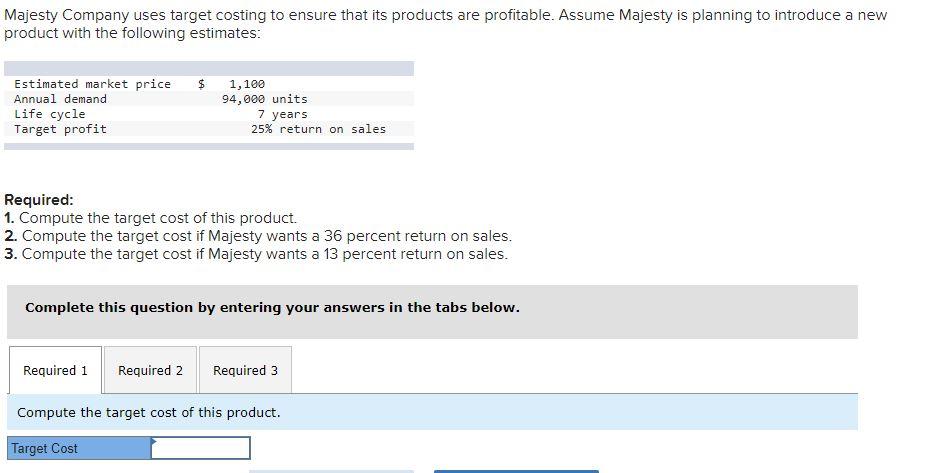Click the 1,100 market price value
Viewport: 929px width, 473px height.
point(247,84)
